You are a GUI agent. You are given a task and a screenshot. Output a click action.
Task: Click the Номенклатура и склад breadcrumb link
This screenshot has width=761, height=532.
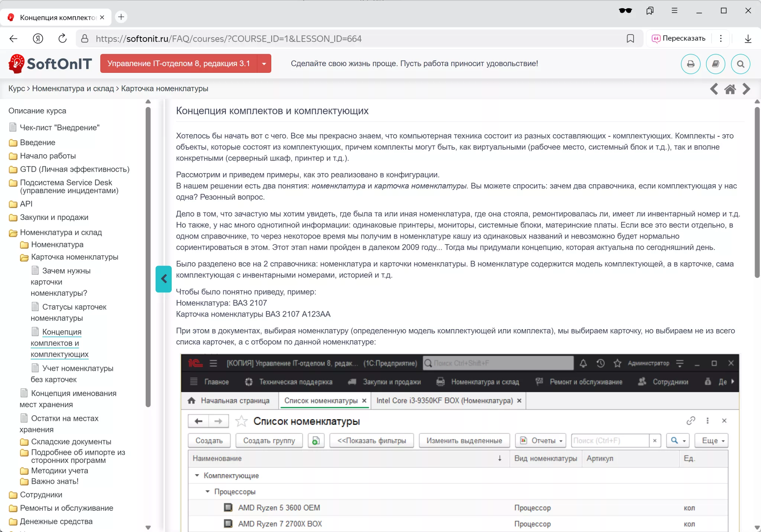[x=73, y=88]
